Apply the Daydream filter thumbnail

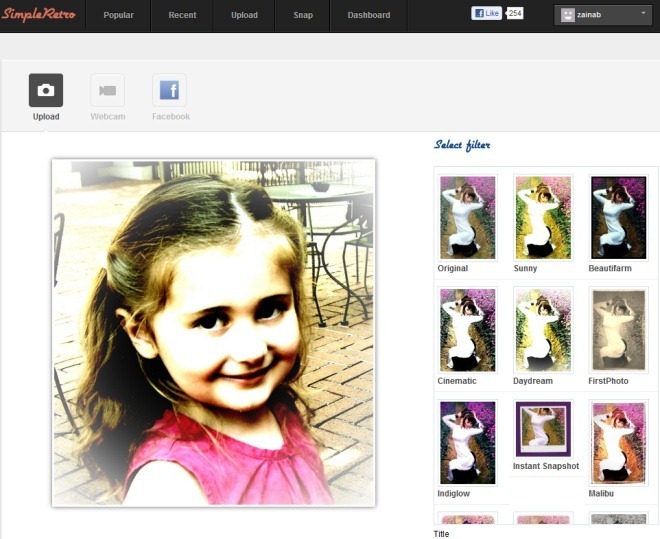543,330
